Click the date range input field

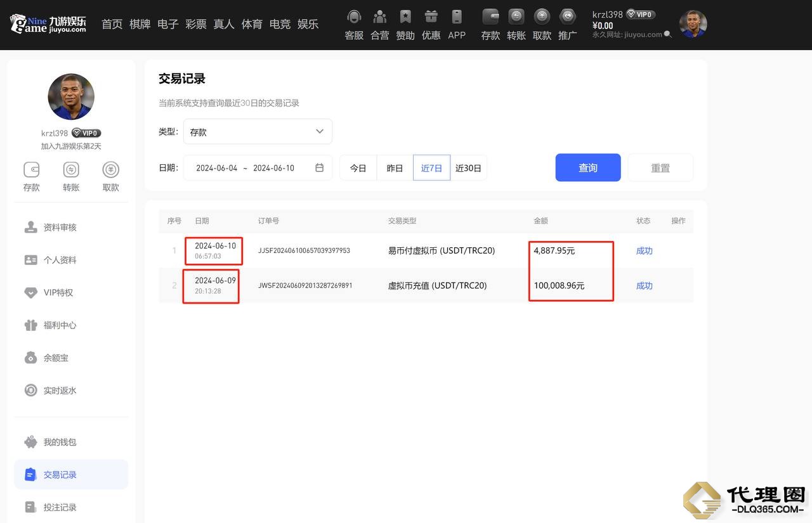258,168
